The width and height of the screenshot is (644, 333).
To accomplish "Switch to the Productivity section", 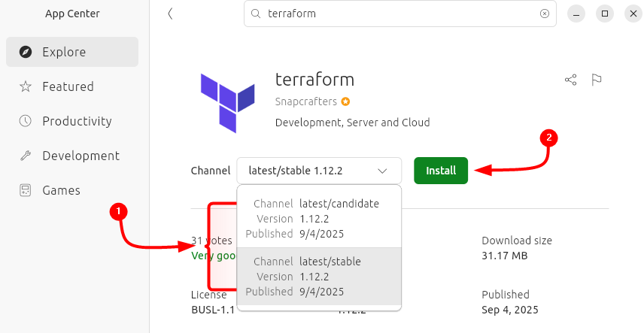I will point(76,121).
